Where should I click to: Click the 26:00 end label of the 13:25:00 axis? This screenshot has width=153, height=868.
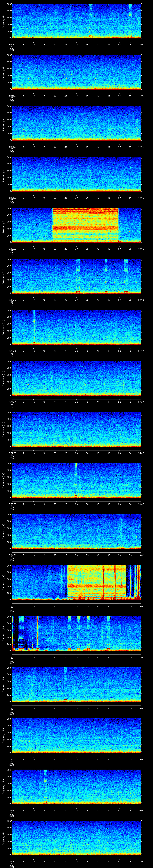point(141,606)
